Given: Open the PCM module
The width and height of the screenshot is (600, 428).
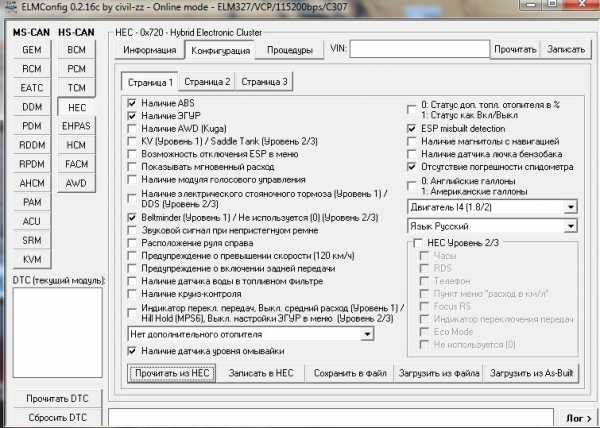Looking at the screenshot, I should [77, 69].
